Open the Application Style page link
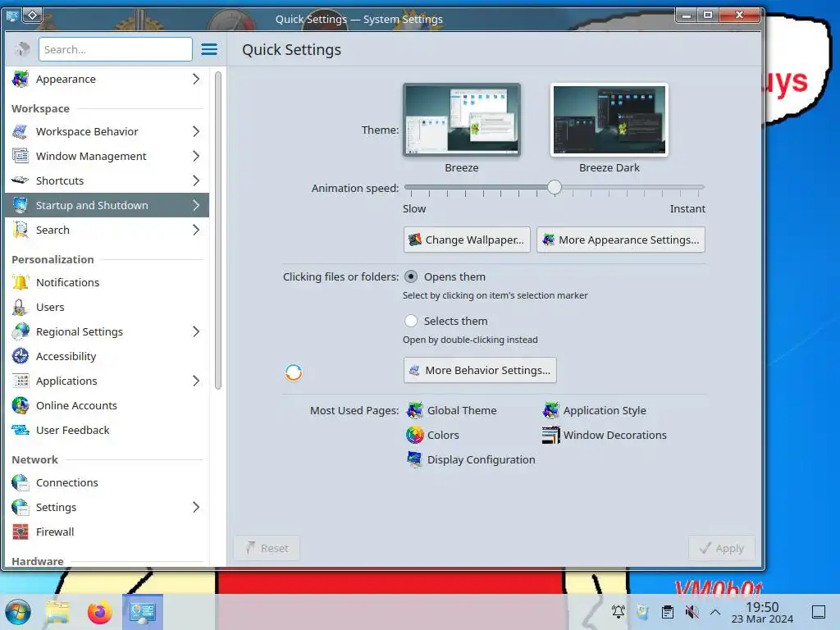Screen dimensions: 840x630 pos(594,411)
